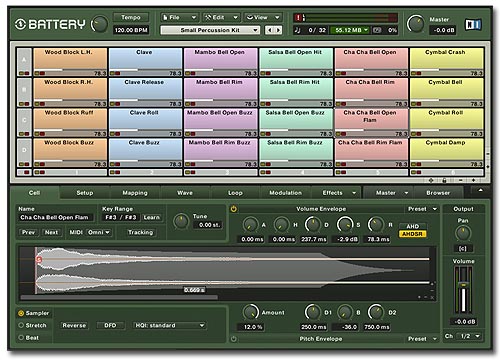Viewport: 500px width, 360px height.
Task: Click the Tempo knob beside Battery logo
Action: coord(99,24)
